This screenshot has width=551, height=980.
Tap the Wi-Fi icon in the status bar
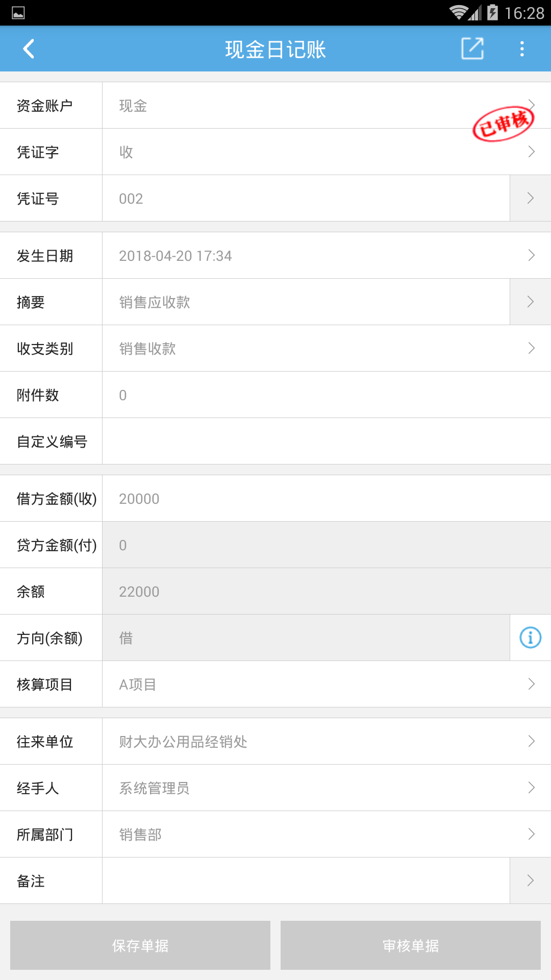click(459, 12)
